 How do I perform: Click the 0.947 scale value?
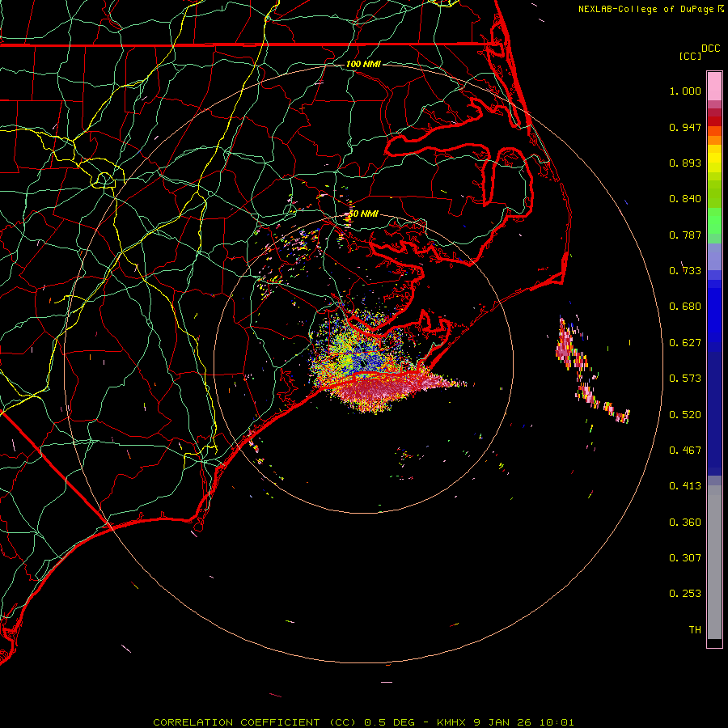685,127
